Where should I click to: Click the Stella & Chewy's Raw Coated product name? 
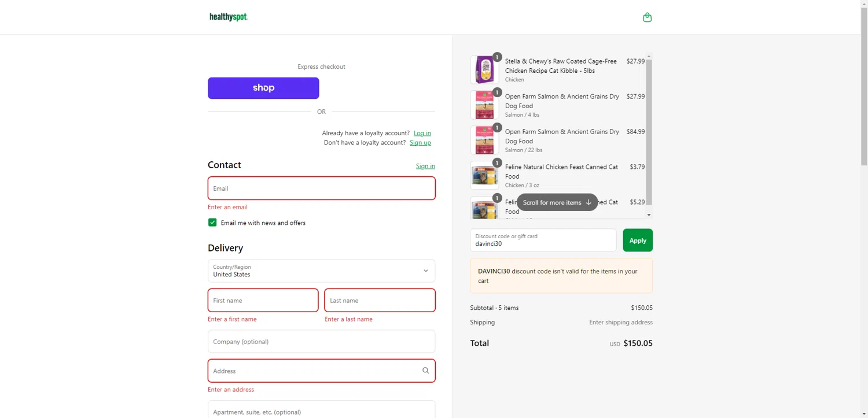(561, 66)
